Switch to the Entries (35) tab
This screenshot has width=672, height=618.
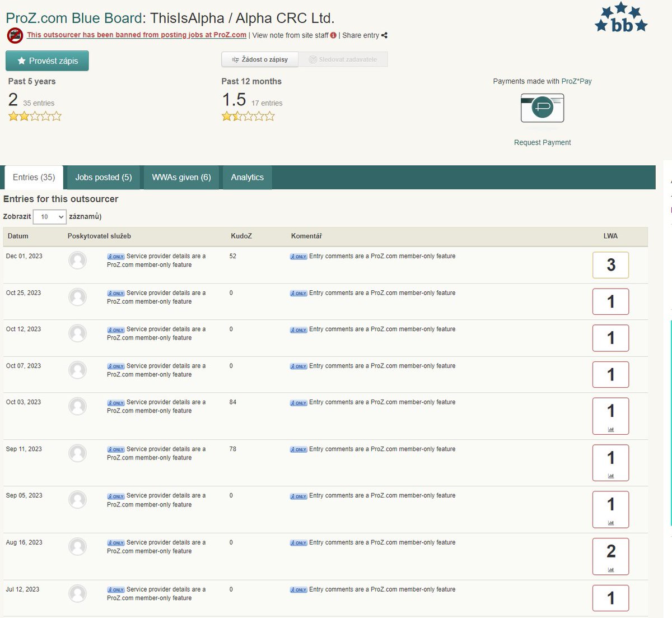pyautogui.click(x=34, y=177)
